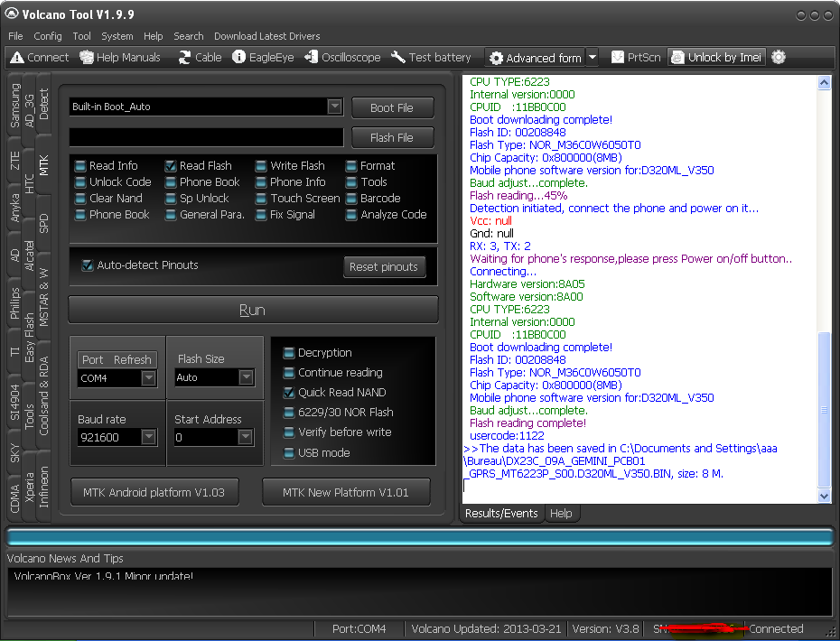This screenshot has width=840, height=641.
Task: Click the Reset pinouts button
Action: [384, 266]
